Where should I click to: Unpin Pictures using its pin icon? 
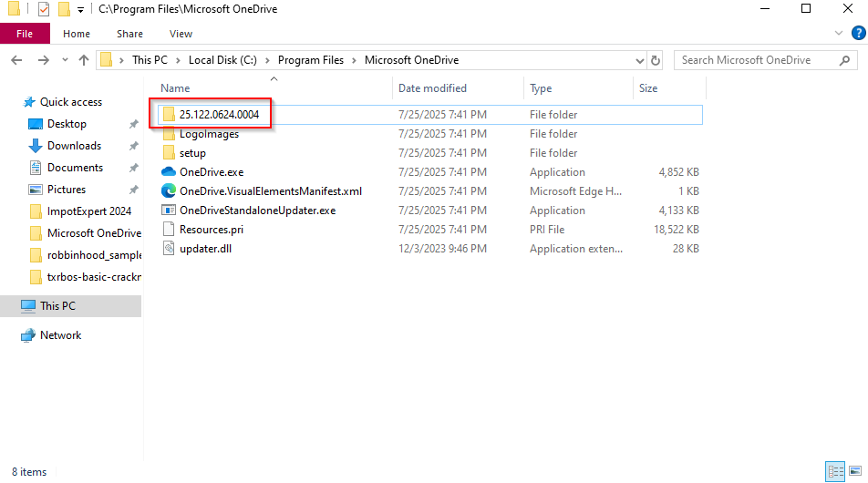tap(133, 190)
